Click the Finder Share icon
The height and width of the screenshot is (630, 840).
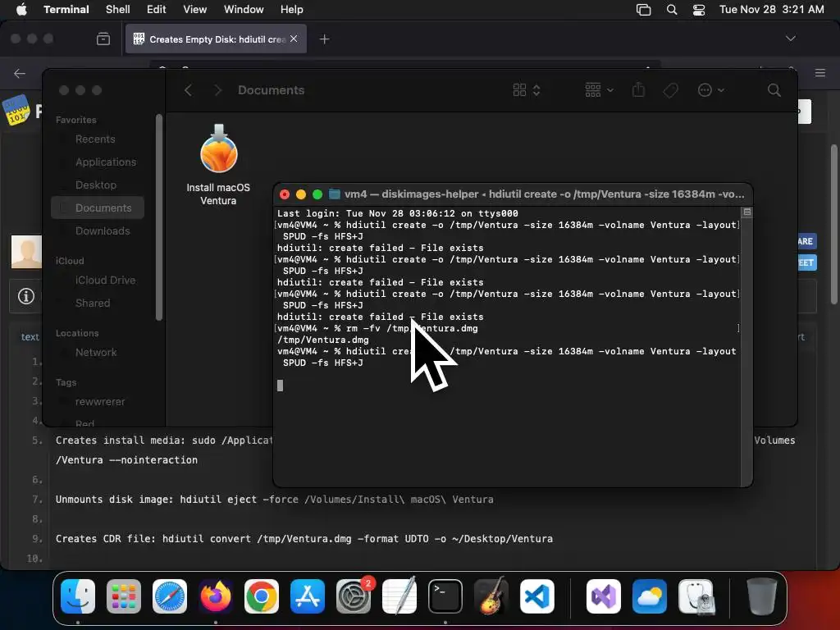click(x=638, y=89)
